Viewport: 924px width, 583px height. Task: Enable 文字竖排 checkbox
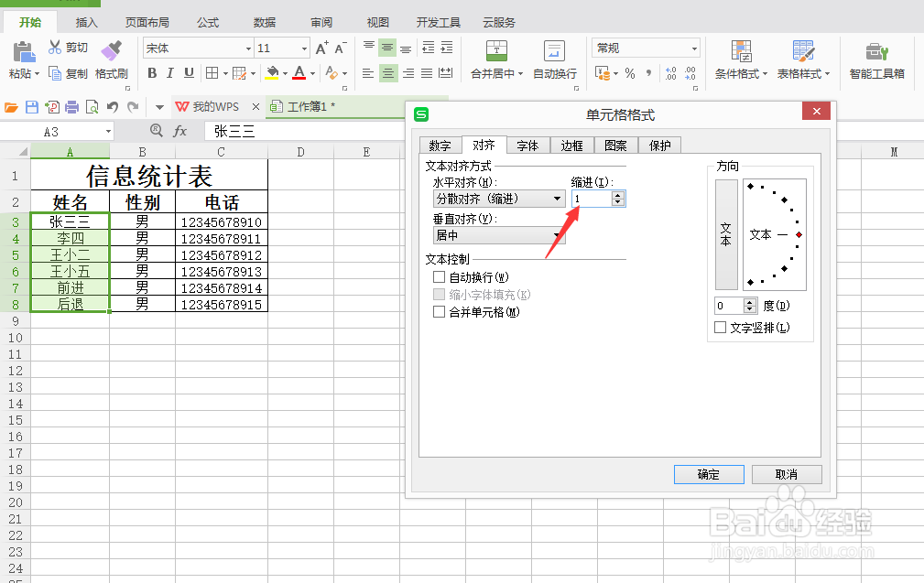click(x=720, y=327)
